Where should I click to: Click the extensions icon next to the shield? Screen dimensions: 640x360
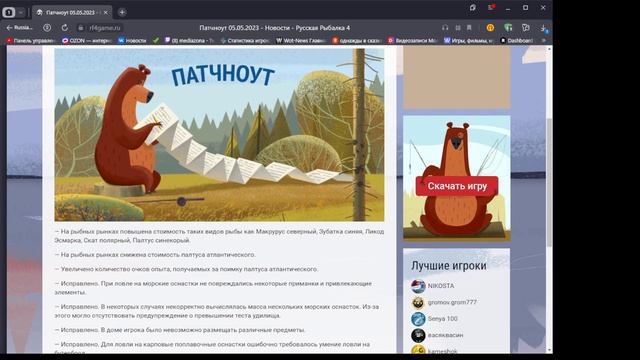coord(526,28)
